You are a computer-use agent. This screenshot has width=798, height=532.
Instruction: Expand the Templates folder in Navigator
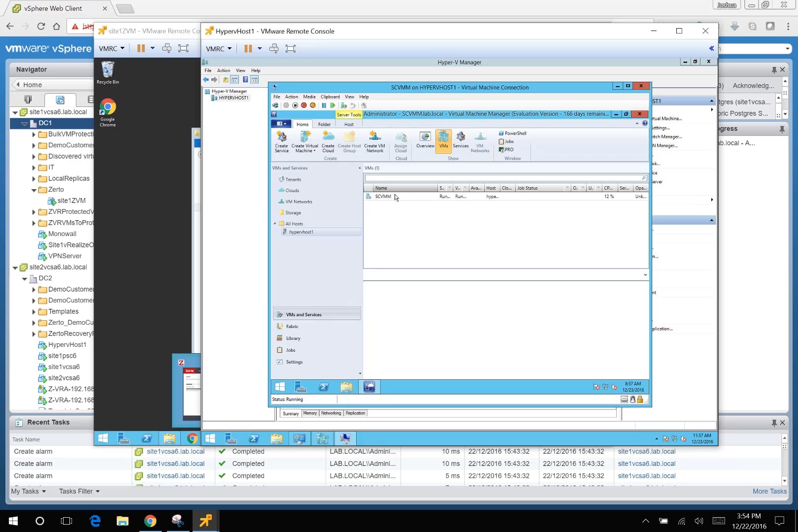[x=33, y=312]
